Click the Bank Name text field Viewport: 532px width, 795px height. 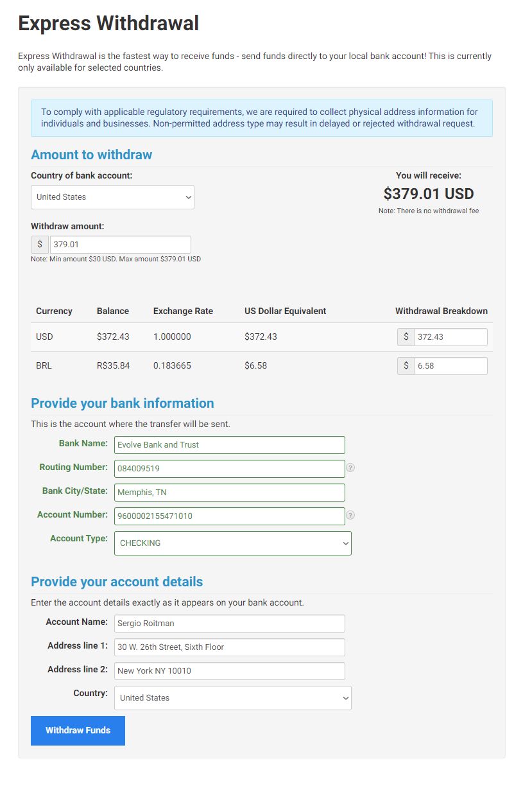coord(230,445)
